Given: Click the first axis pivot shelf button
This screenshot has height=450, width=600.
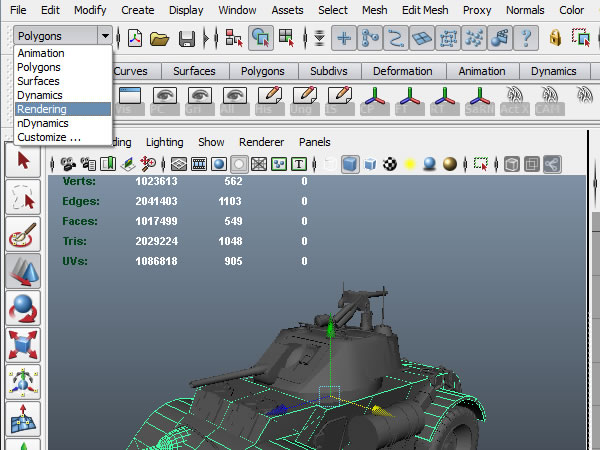Looking at the screenshot, I should (x=375, y=101).
